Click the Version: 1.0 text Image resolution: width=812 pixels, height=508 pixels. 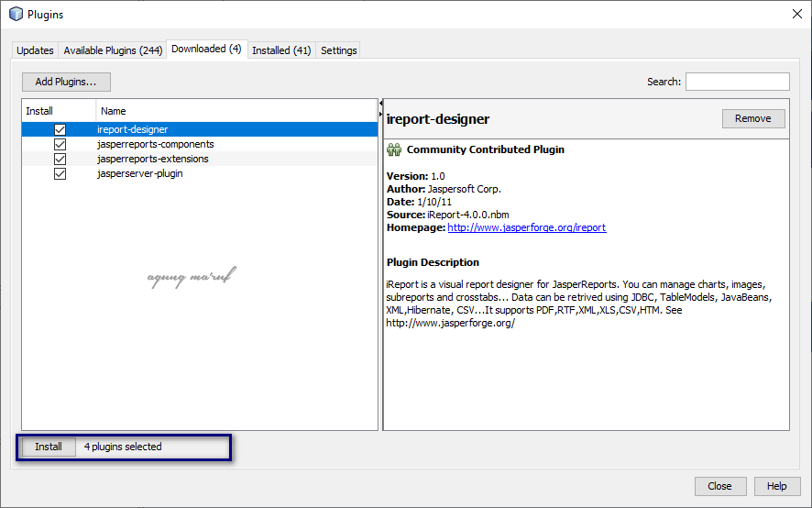415,176
